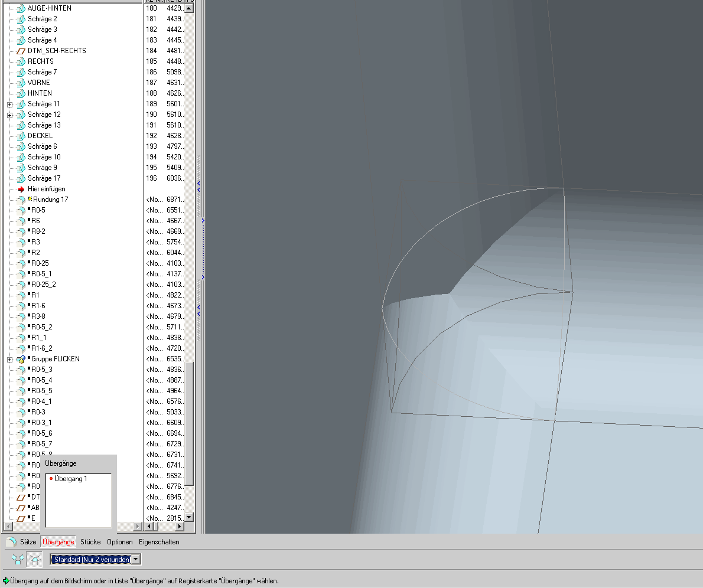
Task: Click the round icon in front of R1
Action: pos(21,295)
